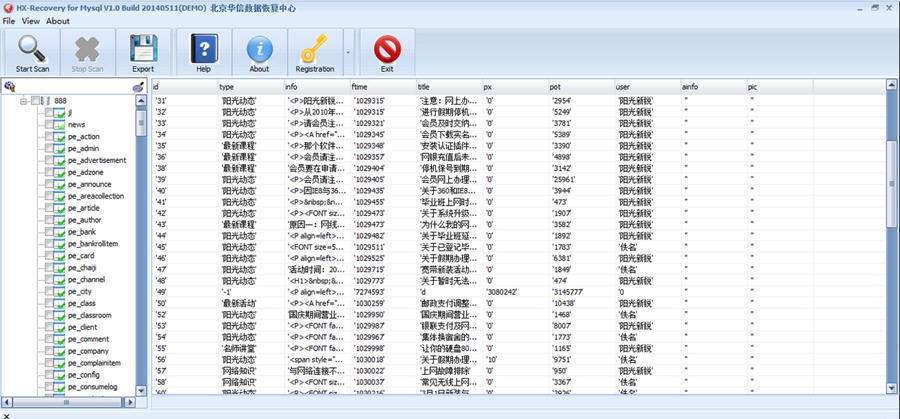
Task: Click the Export floppy disk icon
Action: click(143, 48)
